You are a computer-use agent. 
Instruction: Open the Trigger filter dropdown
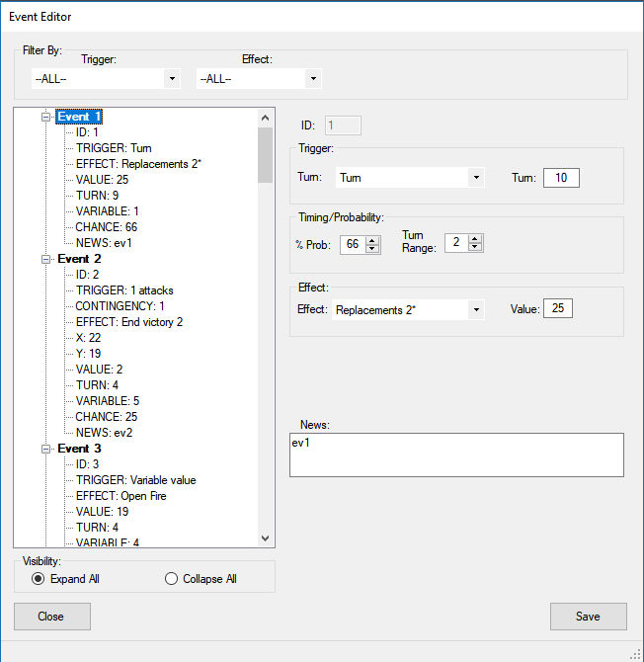click(x=172, y=78)
